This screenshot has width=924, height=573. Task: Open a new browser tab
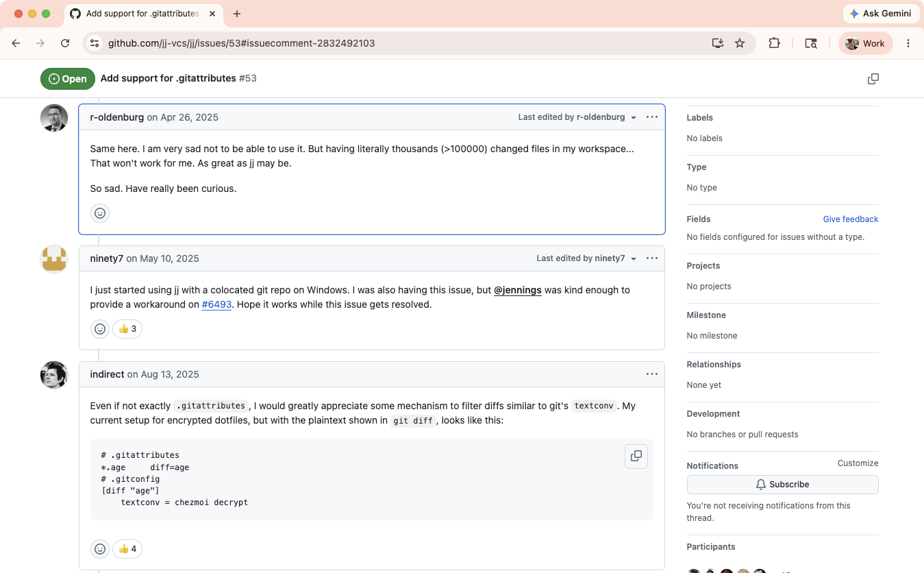[x=237, y=14]
